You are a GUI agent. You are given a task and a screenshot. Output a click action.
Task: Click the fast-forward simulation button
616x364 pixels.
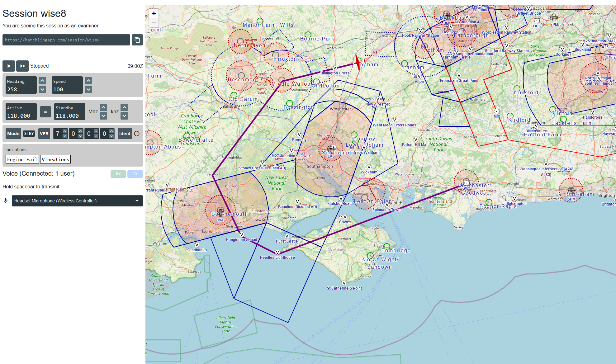click(x=22, y=66)
